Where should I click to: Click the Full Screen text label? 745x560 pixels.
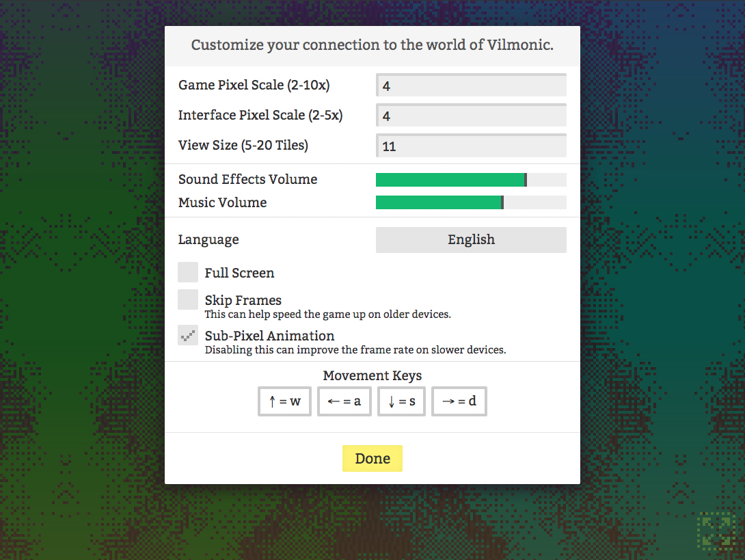coord(239,273)
